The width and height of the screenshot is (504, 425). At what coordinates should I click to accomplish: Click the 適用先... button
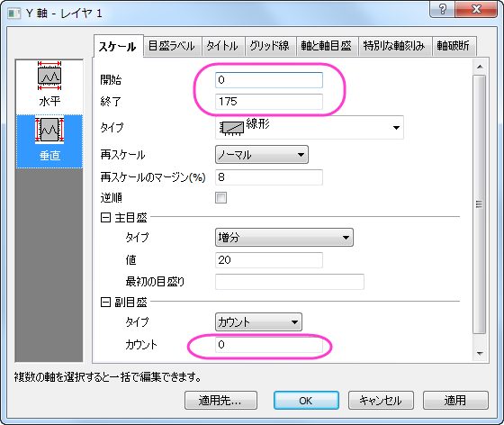click(x=220, y=401)
